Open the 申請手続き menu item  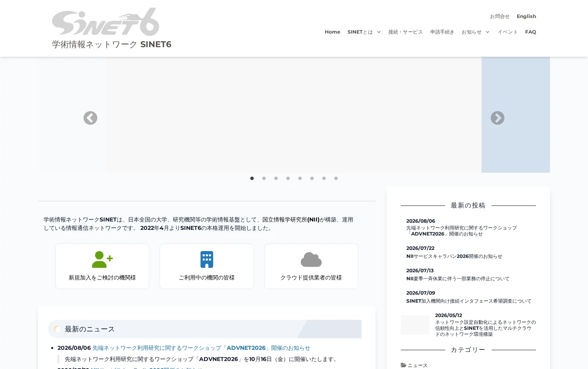442,32
